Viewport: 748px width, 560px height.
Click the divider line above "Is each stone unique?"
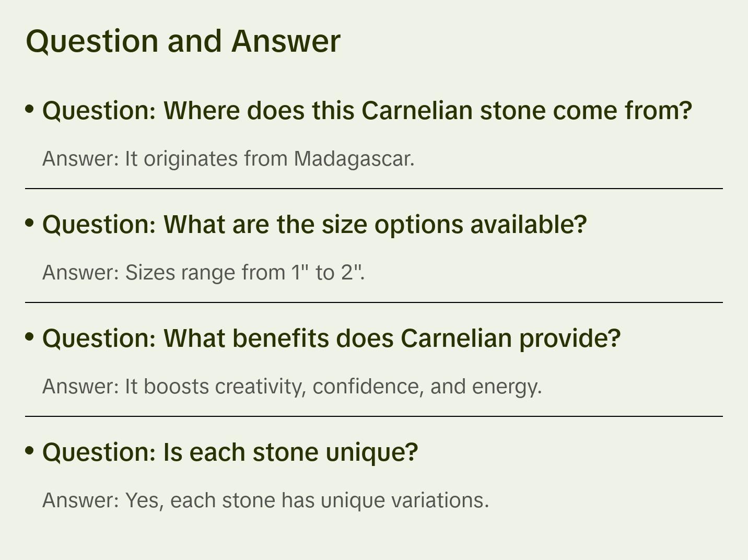tap(374, 416)
